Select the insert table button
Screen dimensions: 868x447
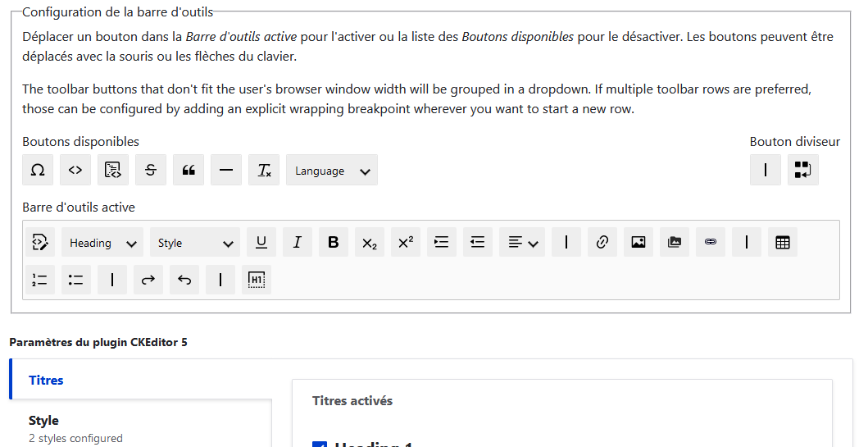point(783,242)
